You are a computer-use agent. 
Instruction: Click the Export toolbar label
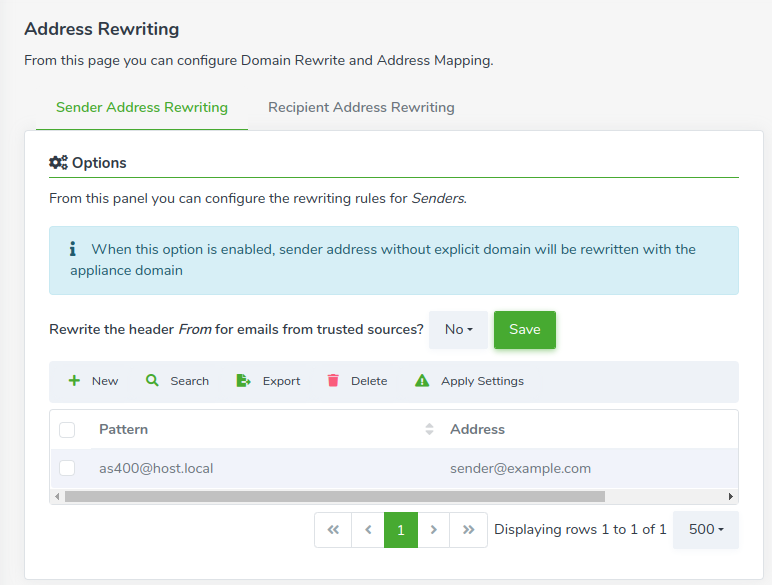tap(281, 381)
